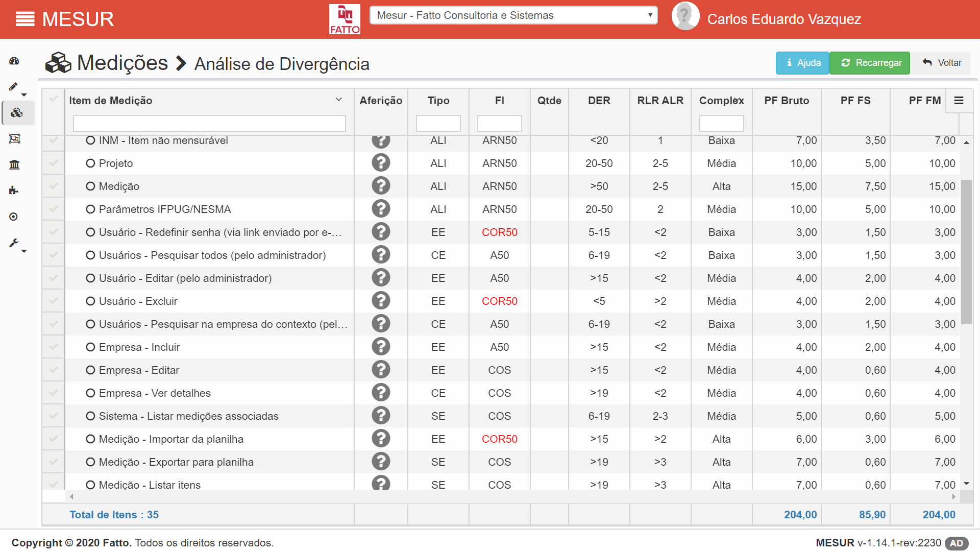Sort by the Complex column header
The height and width of the screenshot is (551, 980).
point(721,101)
